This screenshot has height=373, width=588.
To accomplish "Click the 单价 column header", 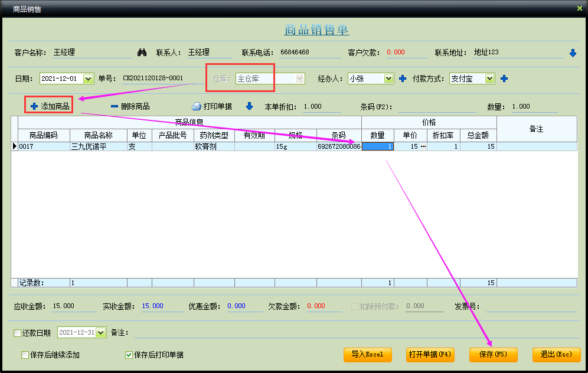I will click(410, 135).
